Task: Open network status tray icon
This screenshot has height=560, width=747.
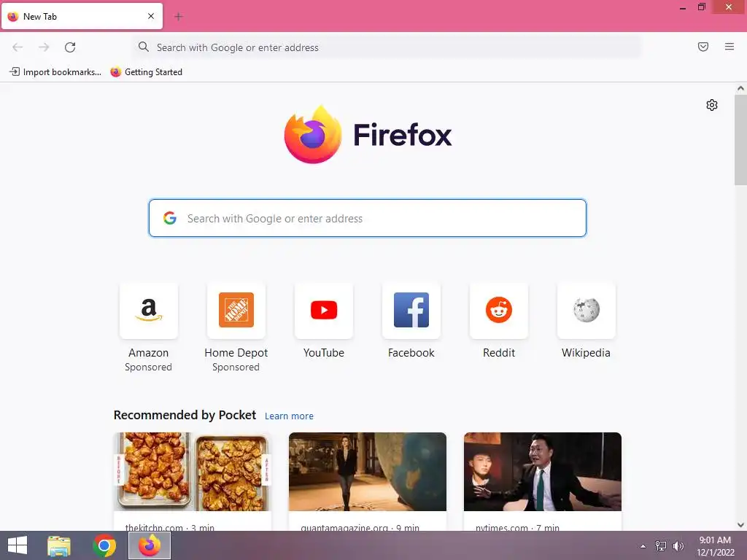Action: [x=661, y=546]
